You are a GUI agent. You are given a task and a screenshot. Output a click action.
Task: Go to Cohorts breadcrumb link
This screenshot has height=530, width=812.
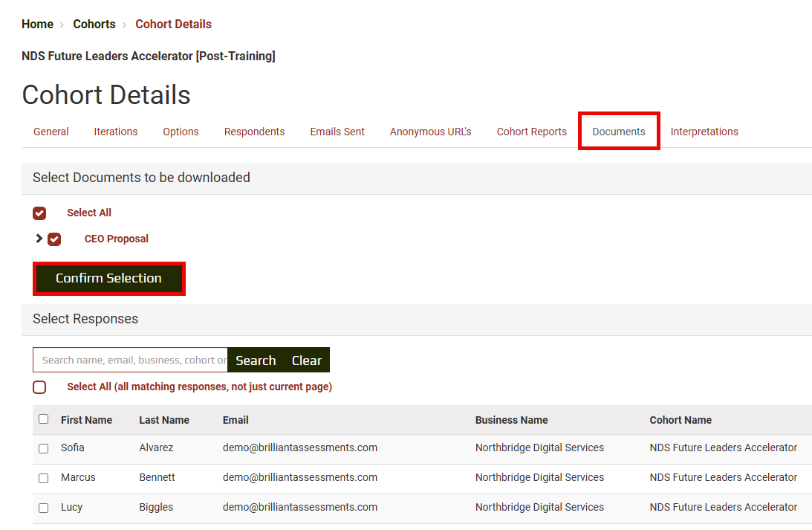94,25
